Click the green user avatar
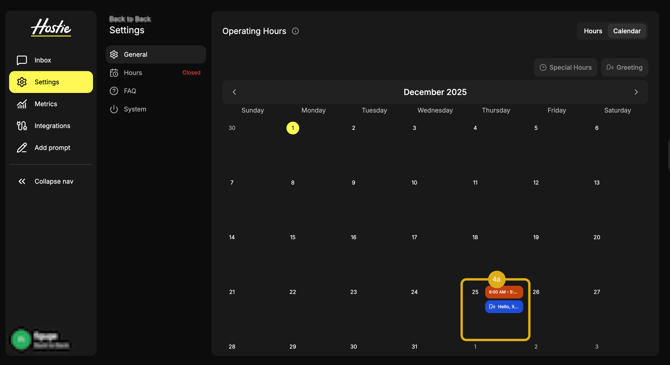The image size is (670, 365). point(21,340)
